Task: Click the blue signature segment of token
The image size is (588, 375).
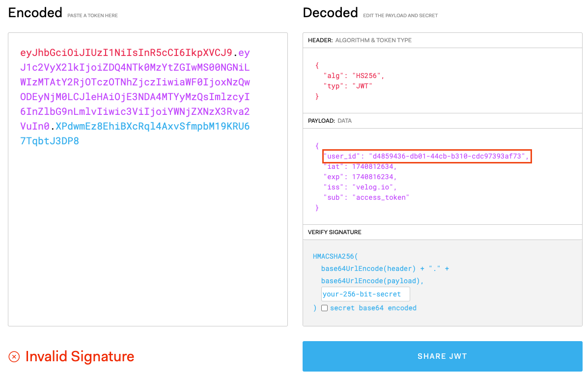Action: (x=152, y=127)
